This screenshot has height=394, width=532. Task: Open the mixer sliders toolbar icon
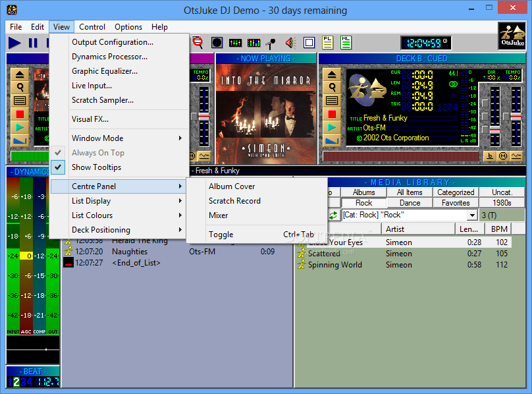pyautogui.click(x=235, y=43)
